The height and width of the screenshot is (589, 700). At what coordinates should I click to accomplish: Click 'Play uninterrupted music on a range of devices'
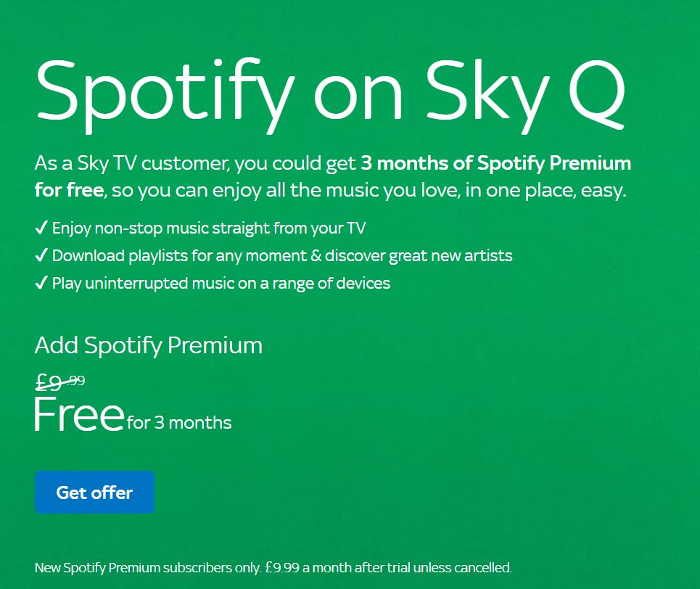coord(221,284)
